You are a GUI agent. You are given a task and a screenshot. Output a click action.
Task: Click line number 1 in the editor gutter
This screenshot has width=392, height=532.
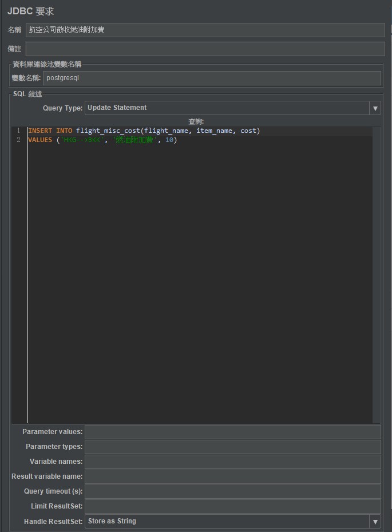pyautogui.click(x=18, y=131)
